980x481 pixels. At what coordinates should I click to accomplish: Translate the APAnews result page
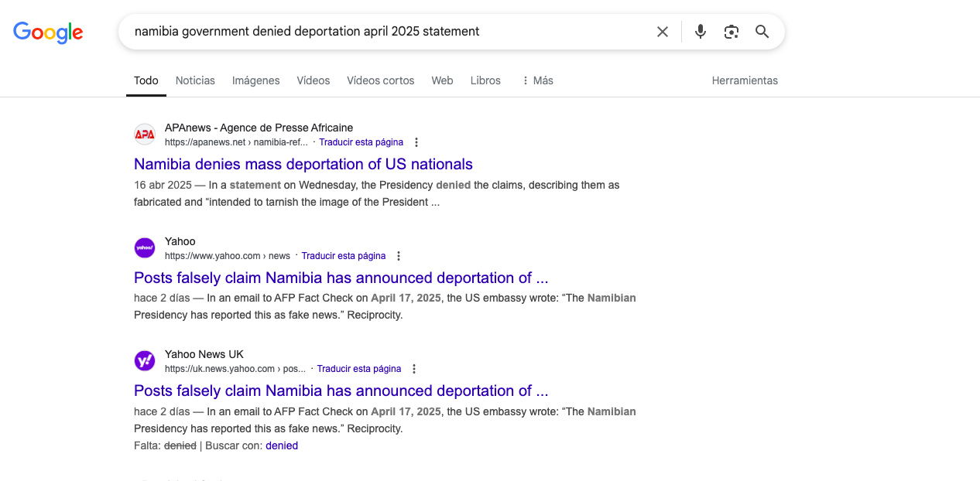pos(361,142)
